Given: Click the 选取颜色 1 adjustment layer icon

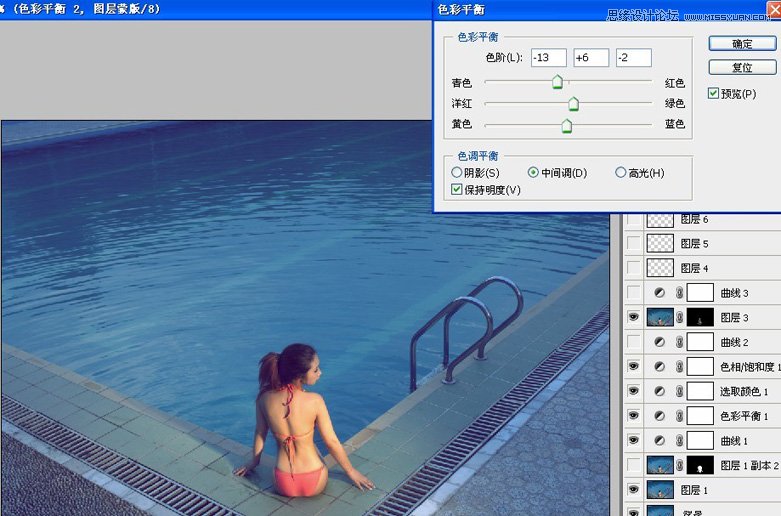Looking at the screenshot, I should [659, 391].
